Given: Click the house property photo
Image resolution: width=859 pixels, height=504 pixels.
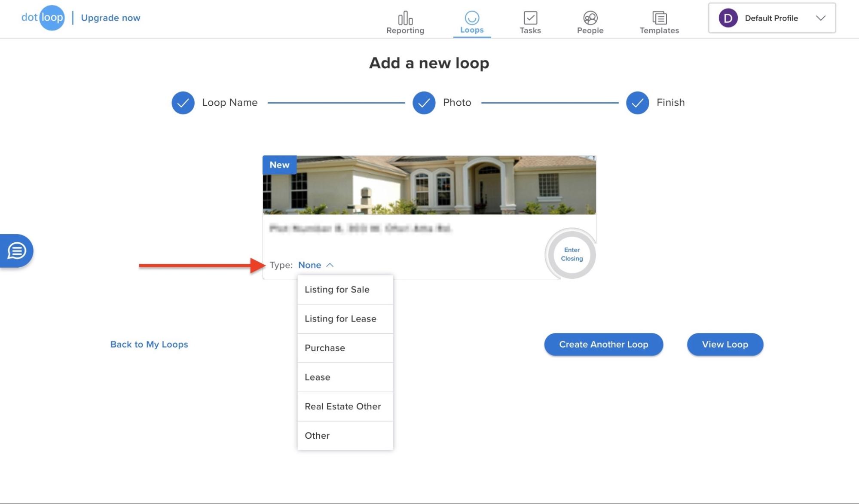Looking at the screenshot, I should [429, 185].
